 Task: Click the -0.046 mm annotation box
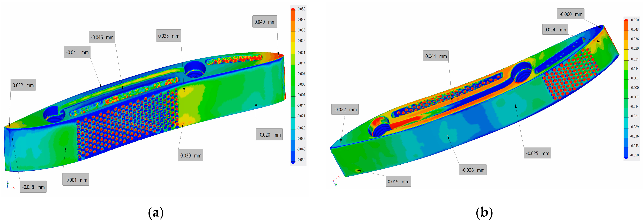tap(102, 37)
